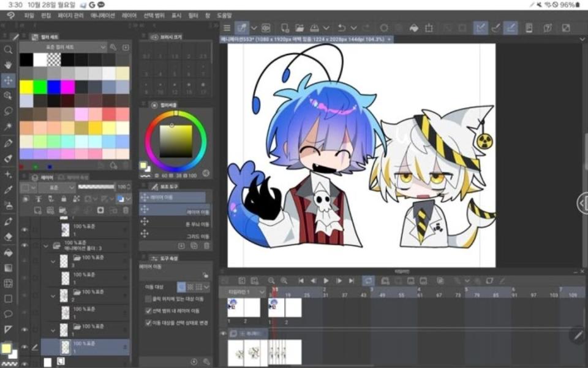Screen dimensions: 588x368
Task: Pick the magenta swatch in the color set
Action: 67,87
